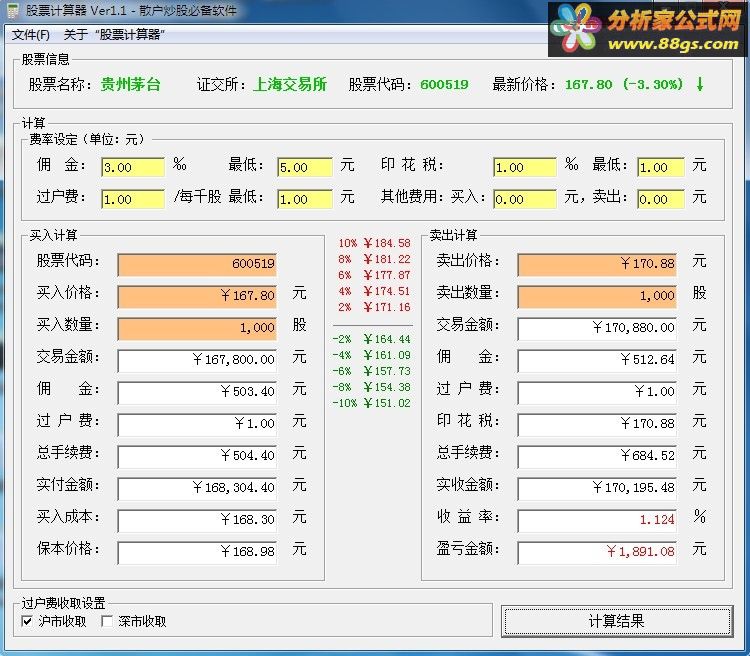Image resolution: width=750 pixels, height=656 pixels.
Task: Click the 卖出数量 1,000 field
Action: point(597,296)
